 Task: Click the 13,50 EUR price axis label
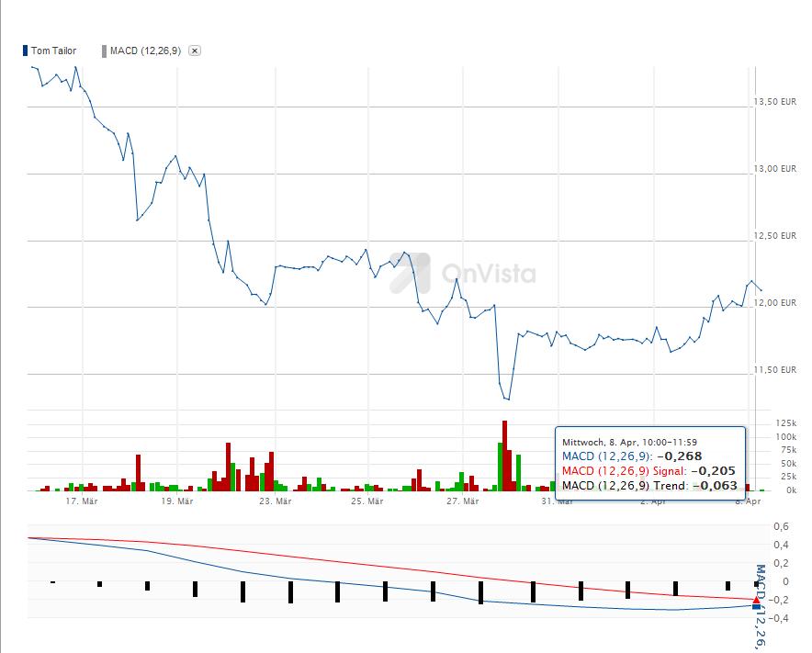coord(774,102)
